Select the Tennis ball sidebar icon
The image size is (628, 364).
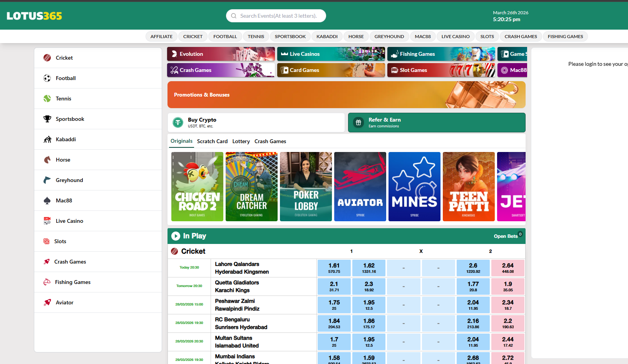(x=47, y=99)
